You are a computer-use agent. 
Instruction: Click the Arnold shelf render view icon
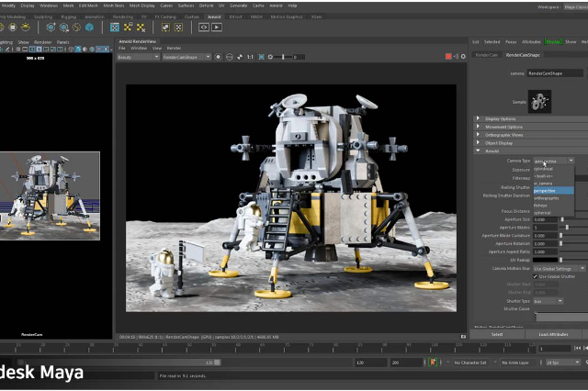[x=206, y=28]
